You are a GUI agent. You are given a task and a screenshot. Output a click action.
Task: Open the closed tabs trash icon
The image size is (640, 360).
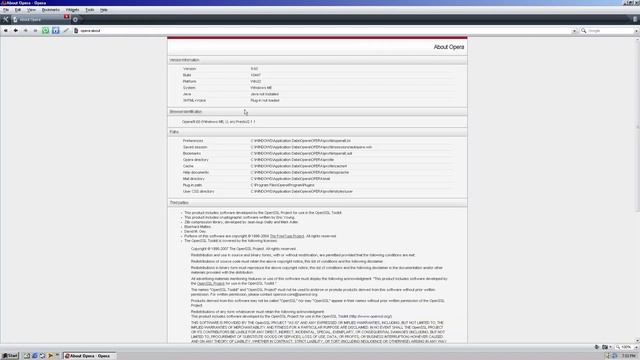point(635,19)
